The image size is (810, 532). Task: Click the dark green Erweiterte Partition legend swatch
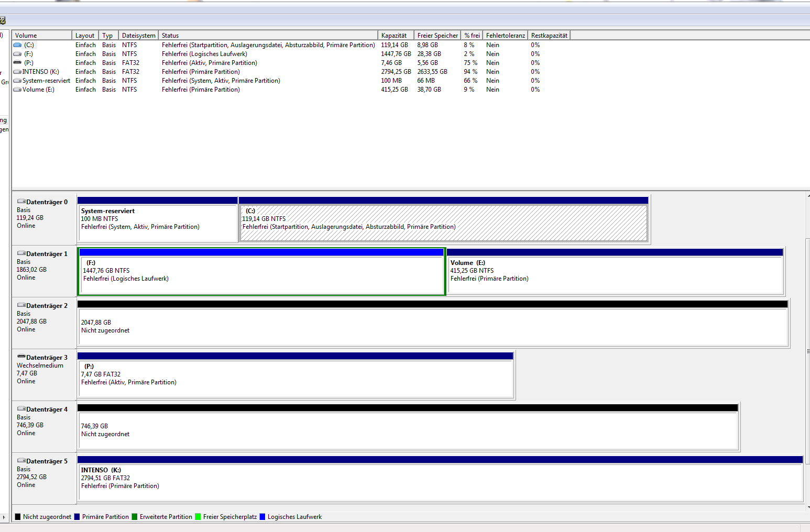point(135,517)
